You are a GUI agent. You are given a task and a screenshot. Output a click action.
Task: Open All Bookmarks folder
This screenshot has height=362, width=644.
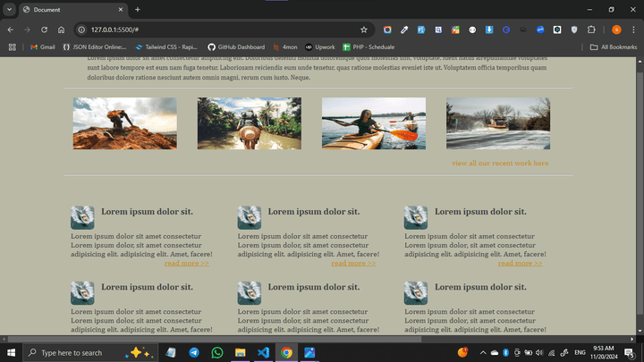click(x=614, y=47)
